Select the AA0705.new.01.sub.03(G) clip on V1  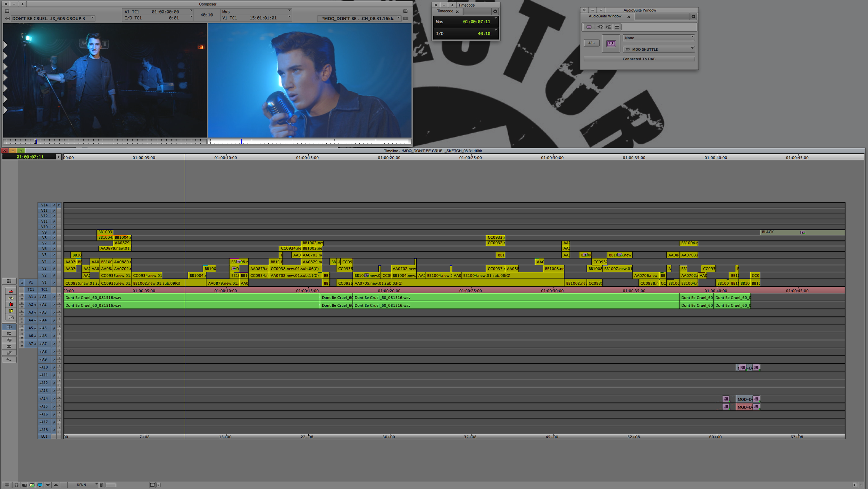(458, 283)
